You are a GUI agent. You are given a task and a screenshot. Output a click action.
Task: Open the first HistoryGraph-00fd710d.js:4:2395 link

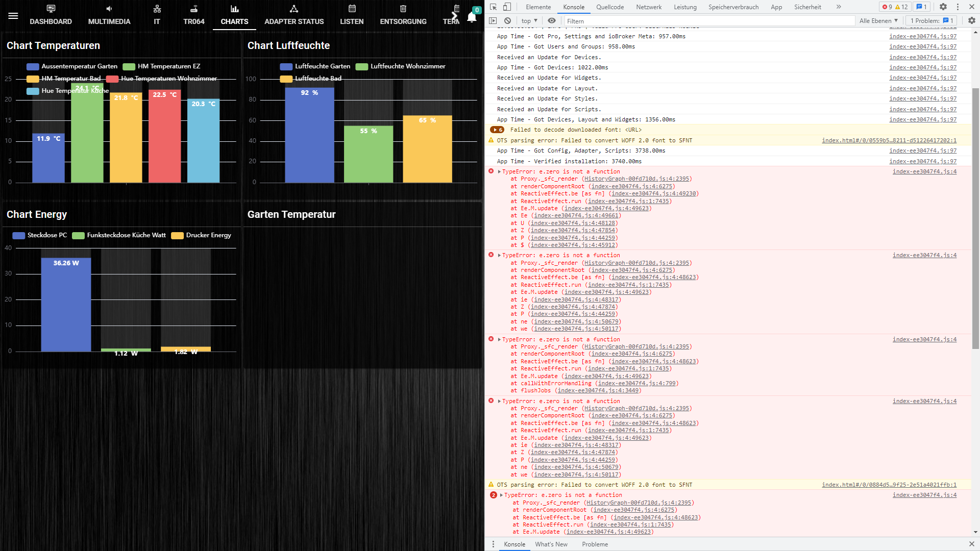[637, 179]
